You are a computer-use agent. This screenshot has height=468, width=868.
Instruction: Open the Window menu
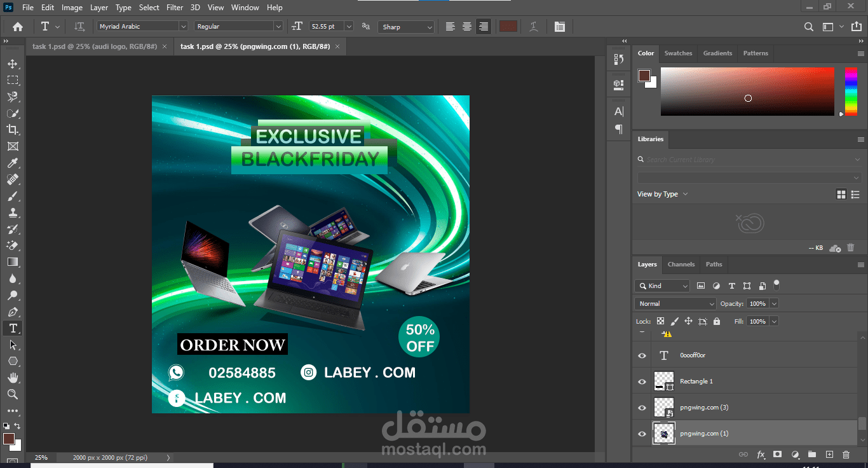click(x=245, y=8)
